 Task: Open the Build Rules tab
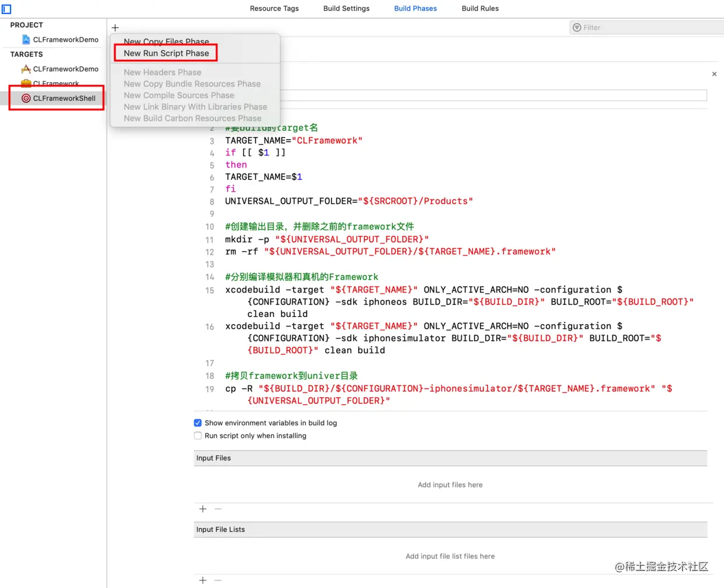(x=480, y=9)
